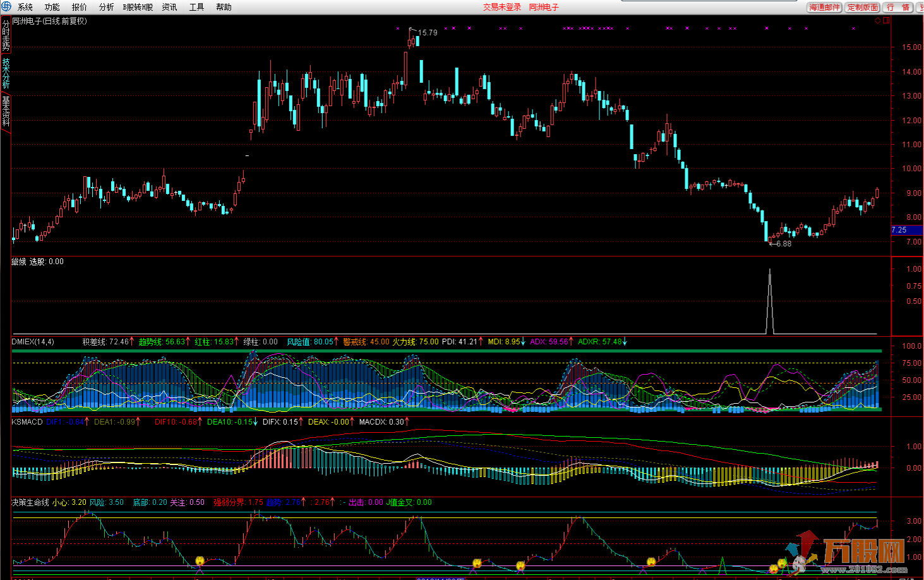Open the 功能 menu

(52, 7)
